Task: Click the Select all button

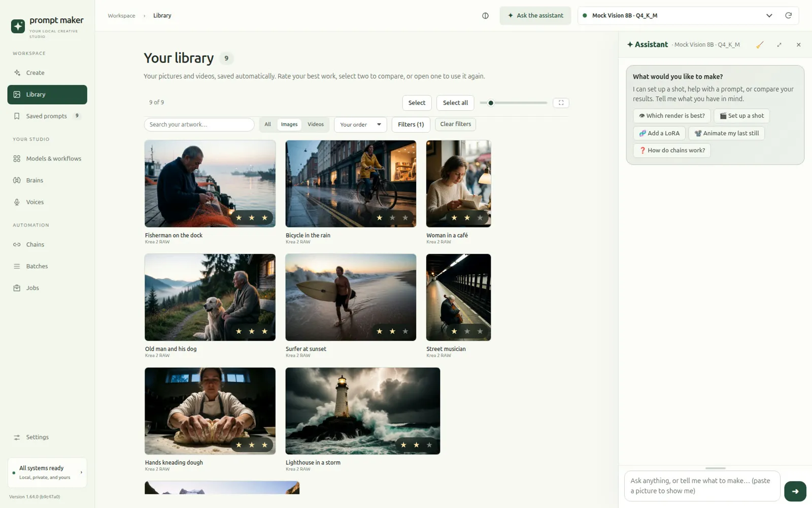Action: 455,103
